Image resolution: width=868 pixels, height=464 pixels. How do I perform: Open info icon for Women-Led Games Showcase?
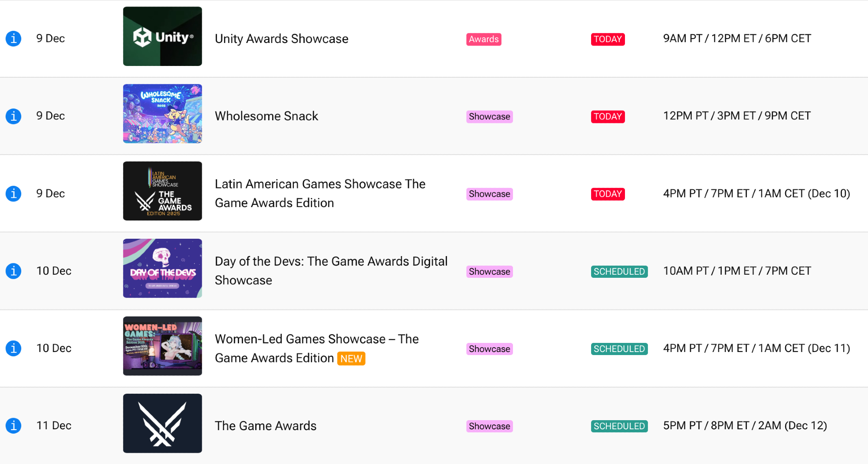tap(13, 348)
